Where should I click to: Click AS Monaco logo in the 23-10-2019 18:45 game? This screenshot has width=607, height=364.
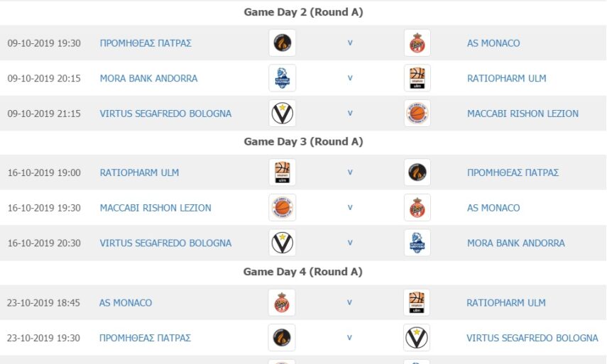click(282, 303)
